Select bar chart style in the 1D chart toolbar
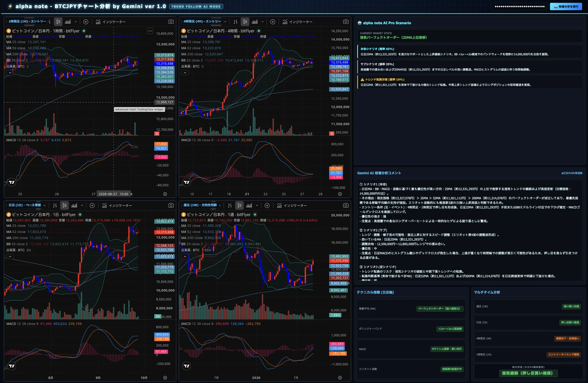The height and width of the screenshot is (383, 588). pos(55,205)
